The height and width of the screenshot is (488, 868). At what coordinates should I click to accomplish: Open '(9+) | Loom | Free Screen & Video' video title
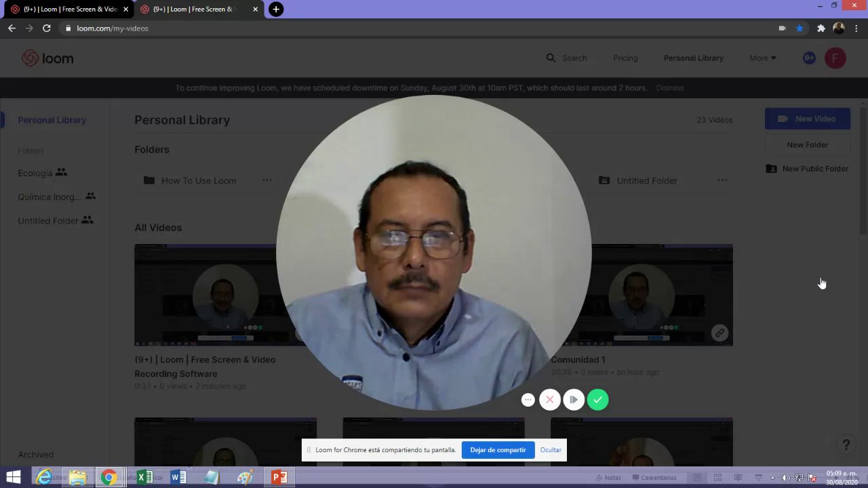point(205,367)
